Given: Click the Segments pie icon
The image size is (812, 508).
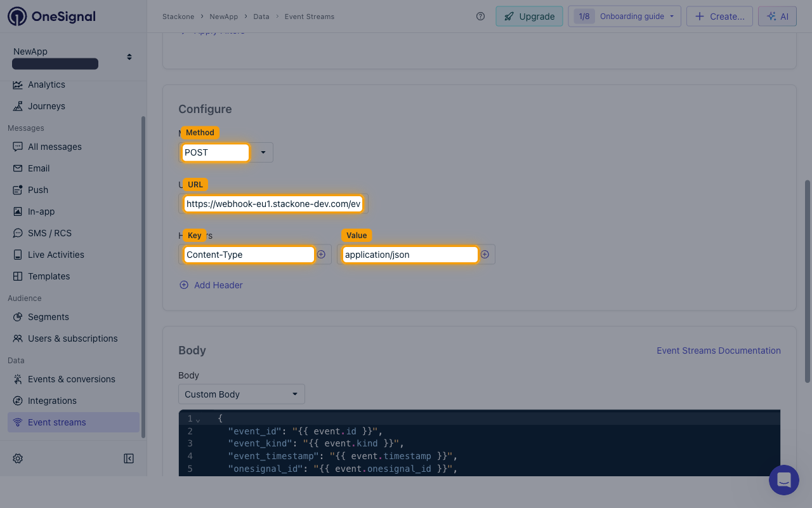Looking at the screenshot, I should point(18,317).
